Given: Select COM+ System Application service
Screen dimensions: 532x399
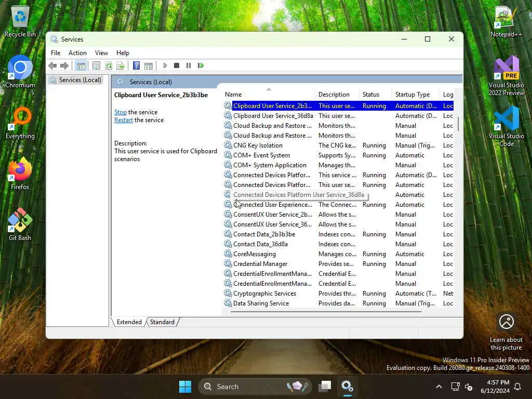Looking at the screenshot, I should (x=339, y=165).
